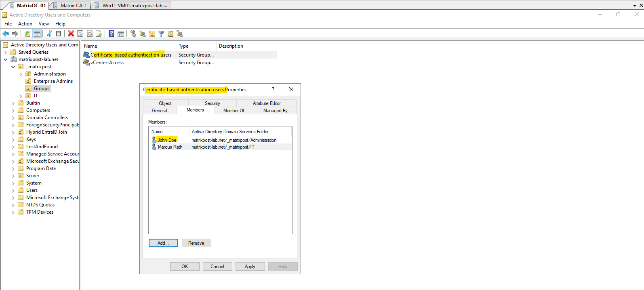Open the View menu
Image resolution: width=644 pixels, height=290 pixels.
[x=44, y=24]
